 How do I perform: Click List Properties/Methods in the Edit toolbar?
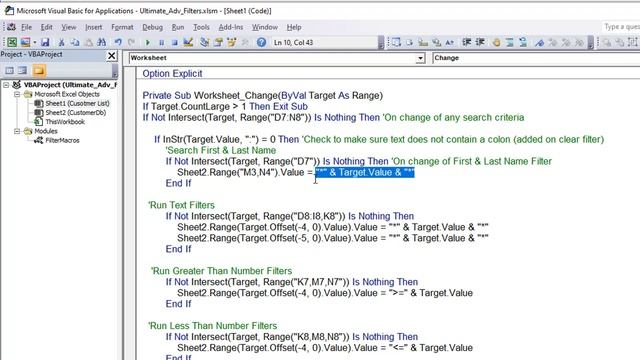[x=396, y=42]
